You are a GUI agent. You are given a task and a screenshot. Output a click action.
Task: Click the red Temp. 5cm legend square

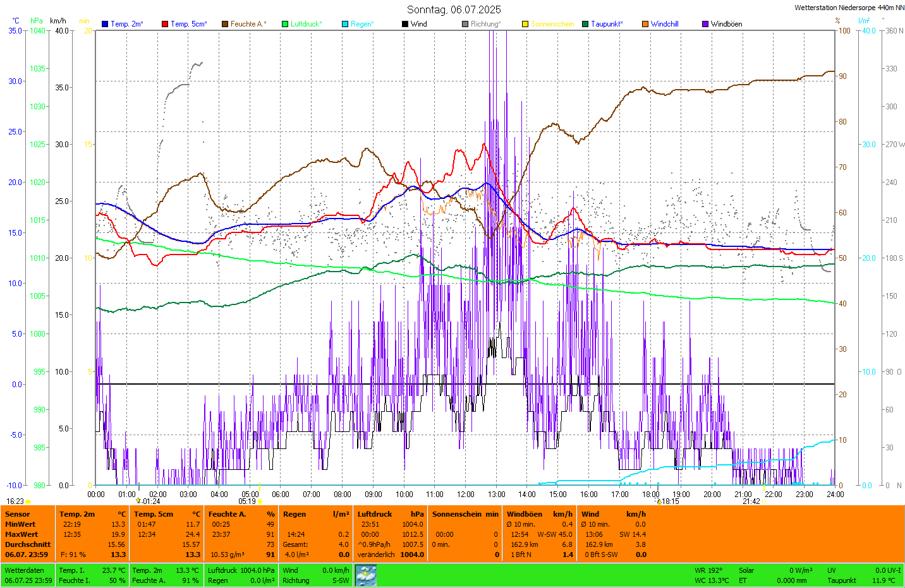(x=165, y=24)
